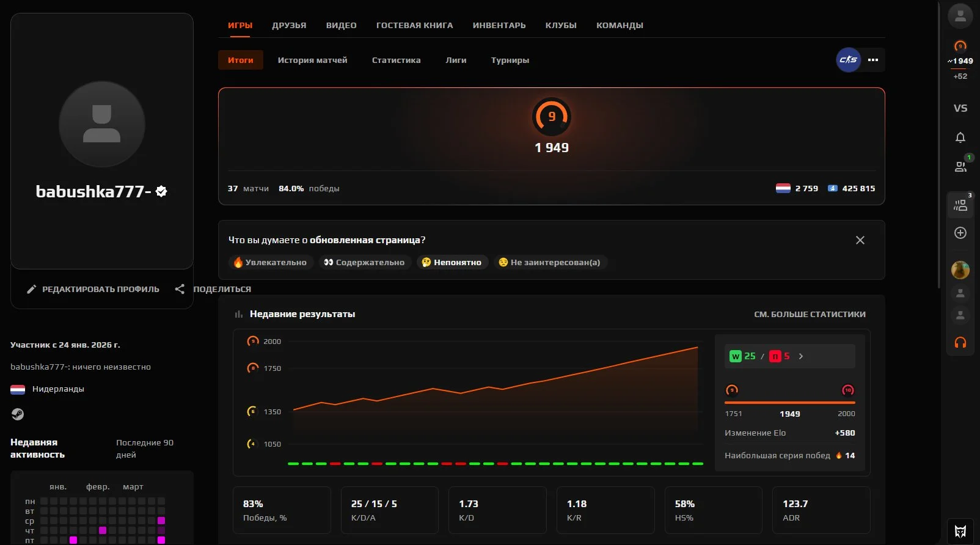Open the party lobby icon with badge 3
This screenshot has width=980, height=545.
tap(960, 206)
